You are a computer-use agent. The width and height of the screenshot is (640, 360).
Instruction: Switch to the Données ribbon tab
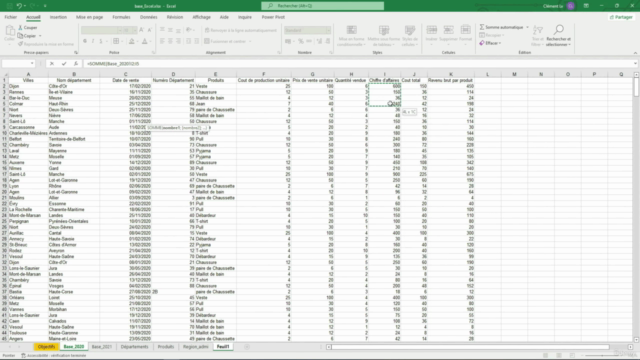tap(149, 17)
